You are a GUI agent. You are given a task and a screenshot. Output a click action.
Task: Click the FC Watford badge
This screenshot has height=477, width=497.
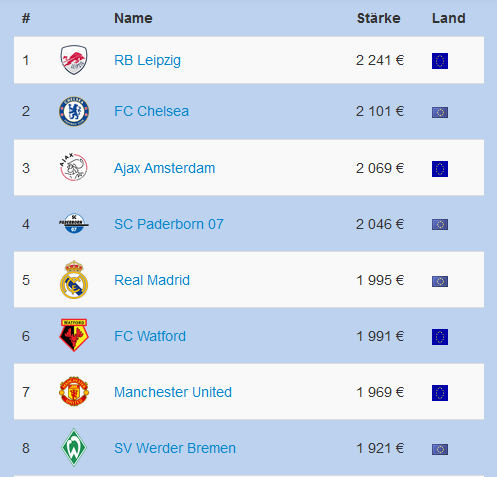point(74,335)
